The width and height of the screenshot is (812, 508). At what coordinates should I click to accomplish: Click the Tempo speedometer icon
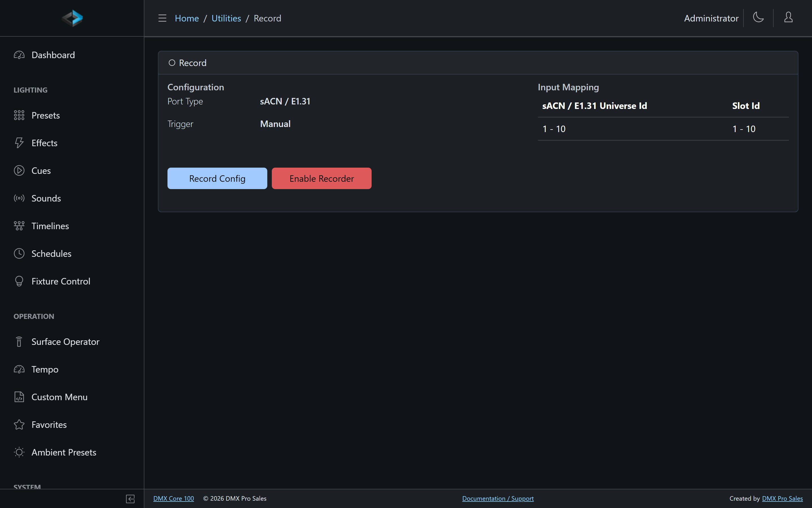[19, 369]
